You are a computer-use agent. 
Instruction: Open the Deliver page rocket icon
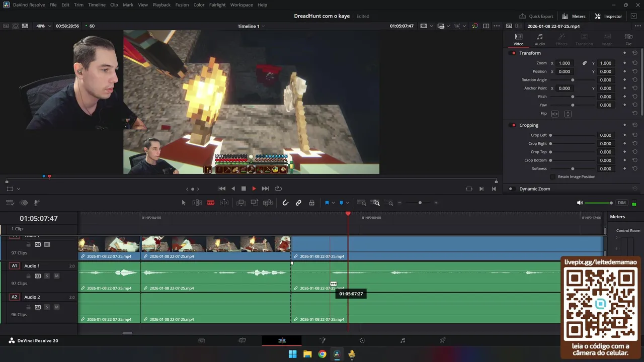click(443, 340)
